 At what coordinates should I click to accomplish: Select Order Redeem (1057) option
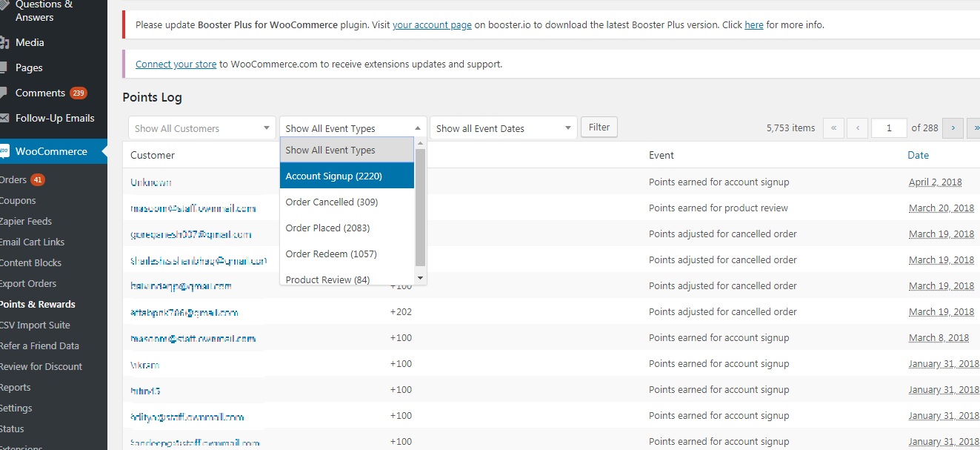[x=347, y=254]
